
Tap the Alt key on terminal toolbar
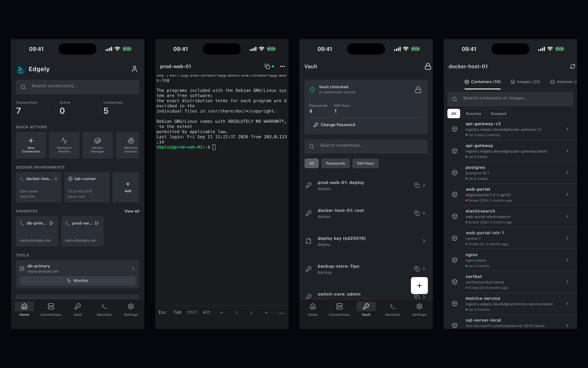tap(207, 312)
